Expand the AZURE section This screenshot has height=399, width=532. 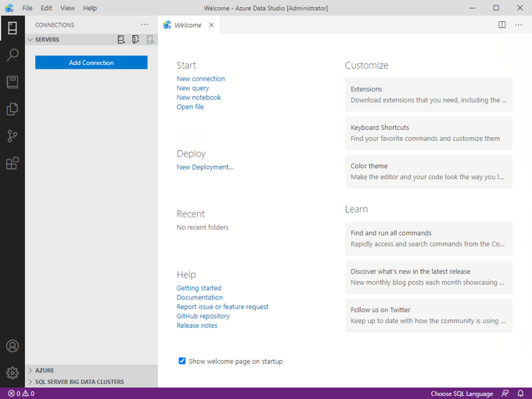[x=92, y=370]
